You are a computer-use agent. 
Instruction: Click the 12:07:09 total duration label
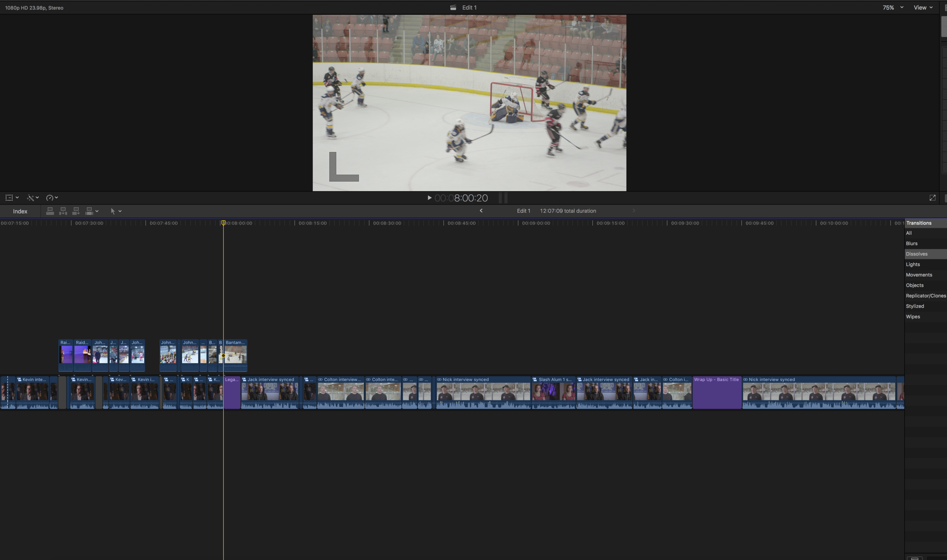pos(568,211)
